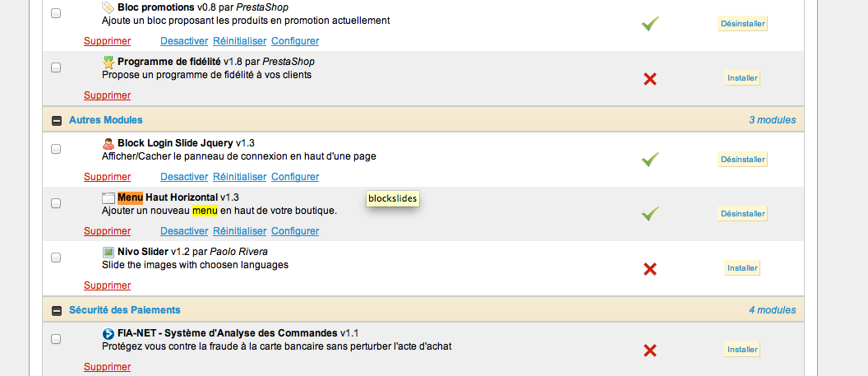Uninstall the Menu Haut Horizontal module
The image size is (868, 376).
[742, 214]
